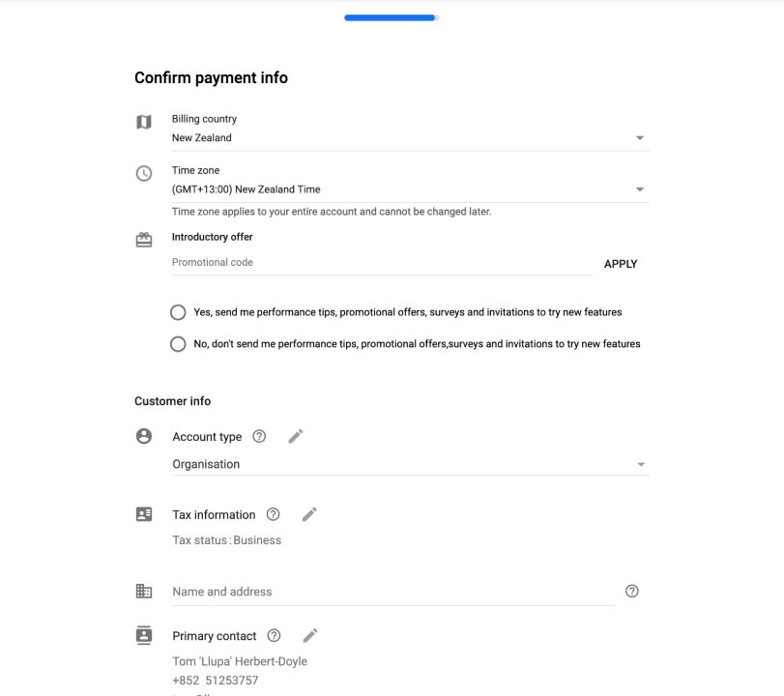Click the Primary contact help icon
The image size is (784, 696).
274,635
